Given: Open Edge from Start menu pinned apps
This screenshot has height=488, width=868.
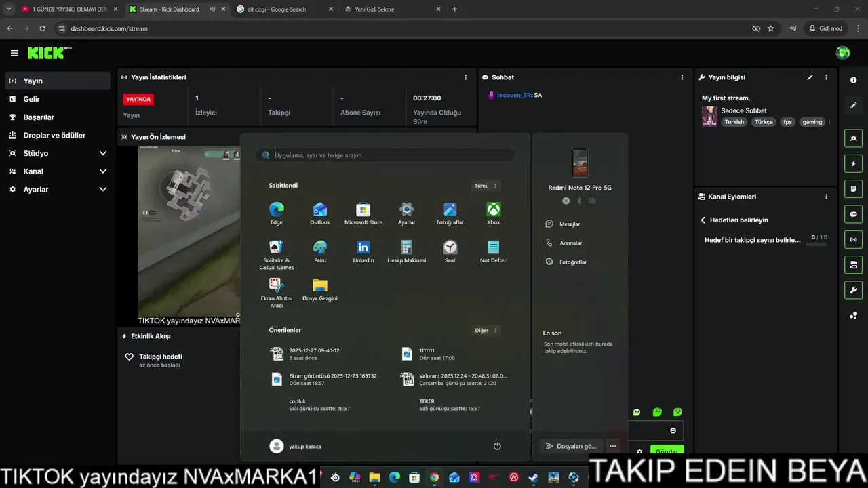Looking at the screenshot, I should (277, 213).
